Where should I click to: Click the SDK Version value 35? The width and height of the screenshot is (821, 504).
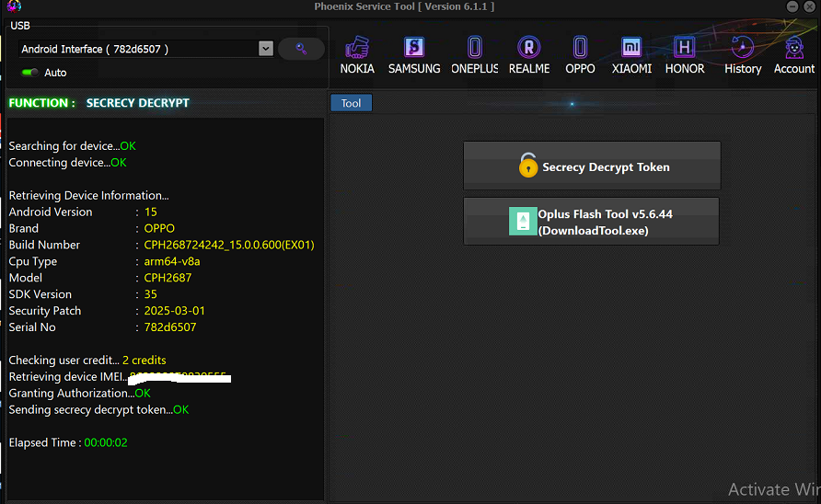pos(150,294)
